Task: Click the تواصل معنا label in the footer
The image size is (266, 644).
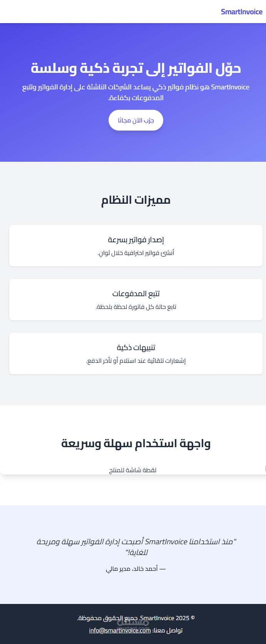Action: click(x=167, y=631)
